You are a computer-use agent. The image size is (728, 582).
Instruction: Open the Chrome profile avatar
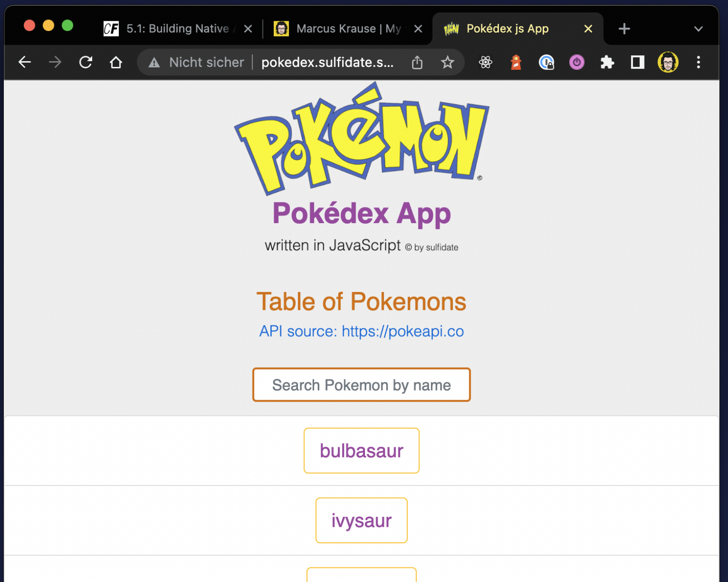(x=668, y=62)
